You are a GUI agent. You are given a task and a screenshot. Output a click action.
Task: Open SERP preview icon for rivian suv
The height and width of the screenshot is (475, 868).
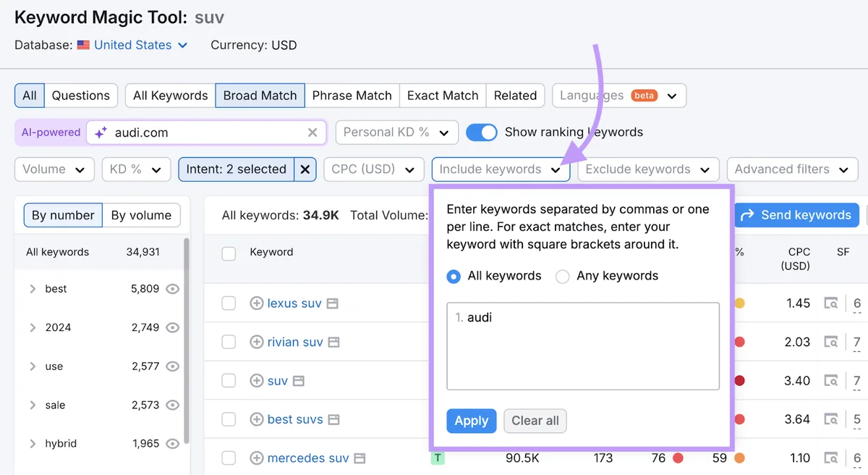tap(333, 342)
